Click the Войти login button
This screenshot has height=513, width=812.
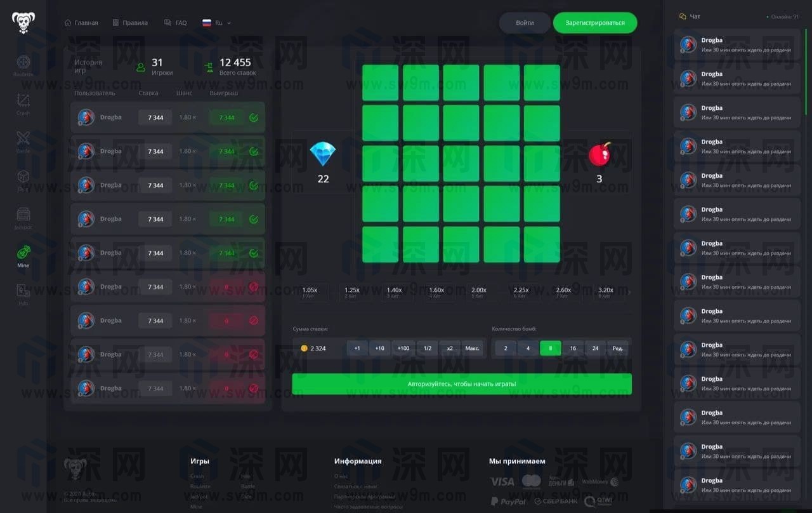coord(525,23)
